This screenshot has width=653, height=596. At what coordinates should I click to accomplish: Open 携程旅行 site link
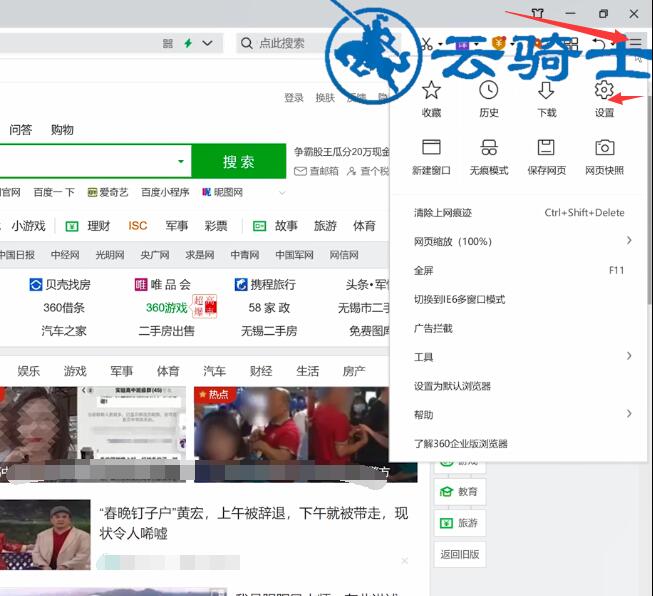click(265, 285)
